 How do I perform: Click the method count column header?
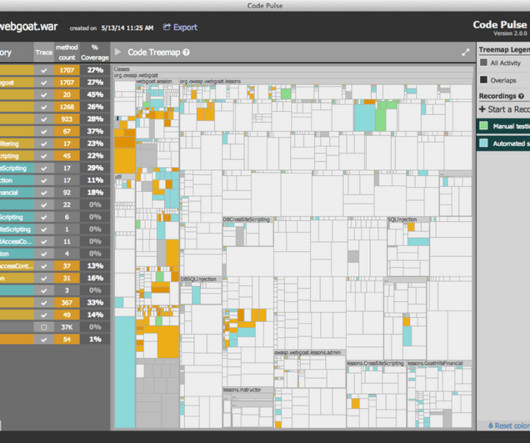point(67,52)
